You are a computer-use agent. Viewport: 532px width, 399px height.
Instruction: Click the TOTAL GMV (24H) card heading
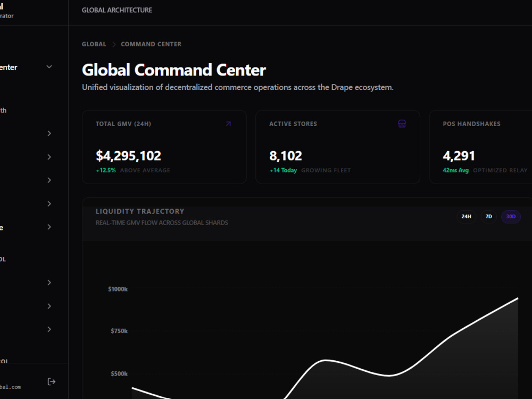[x=123, y=124]
